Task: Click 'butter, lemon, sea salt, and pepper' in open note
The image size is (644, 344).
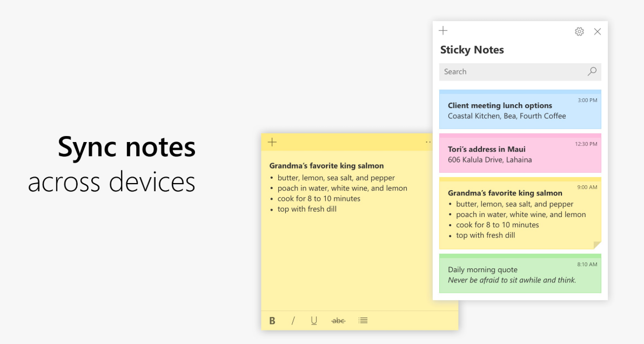Action: click(336, 178)
